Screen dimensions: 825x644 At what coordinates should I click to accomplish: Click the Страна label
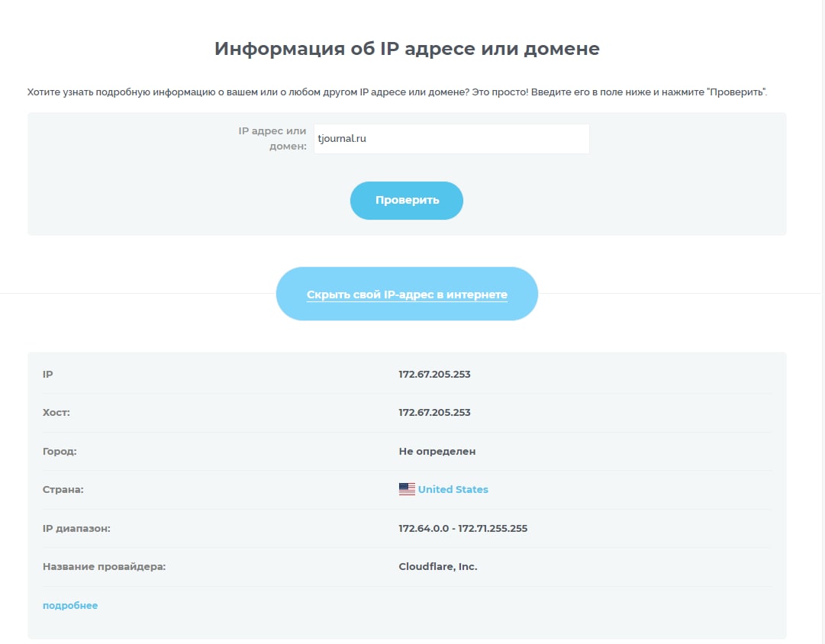(63, 489)
